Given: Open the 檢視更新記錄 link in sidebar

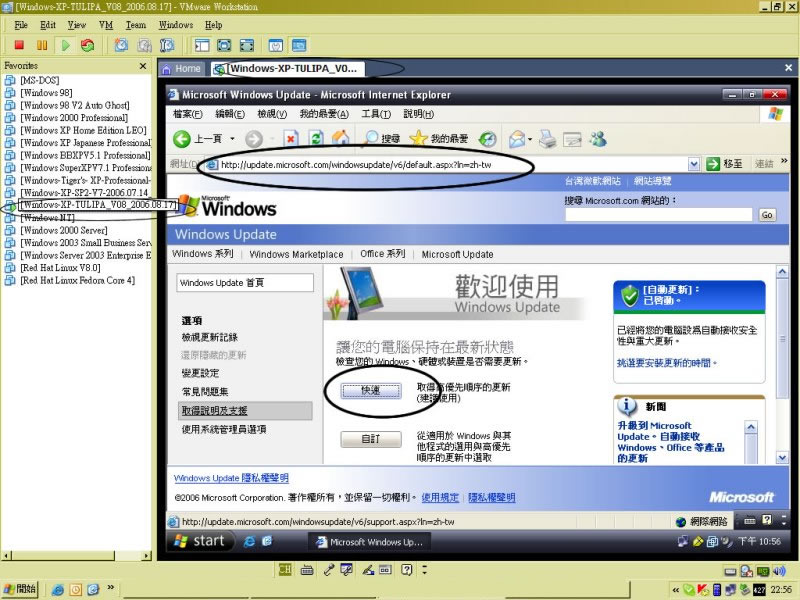Looking at the screenshot, I should pos(210,337).
